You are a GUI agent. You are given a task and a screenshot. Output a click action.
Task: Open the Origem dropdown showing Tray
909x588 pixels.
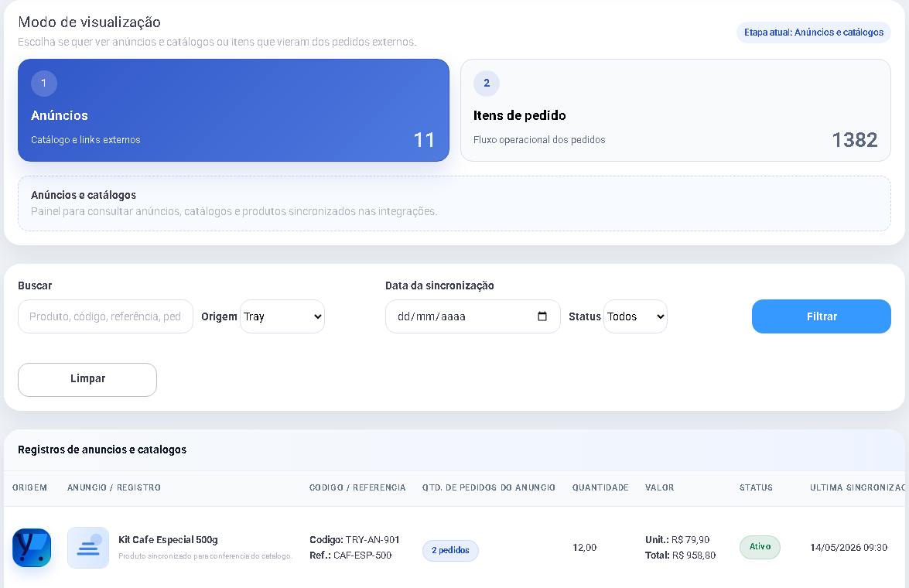click(282, 316)
